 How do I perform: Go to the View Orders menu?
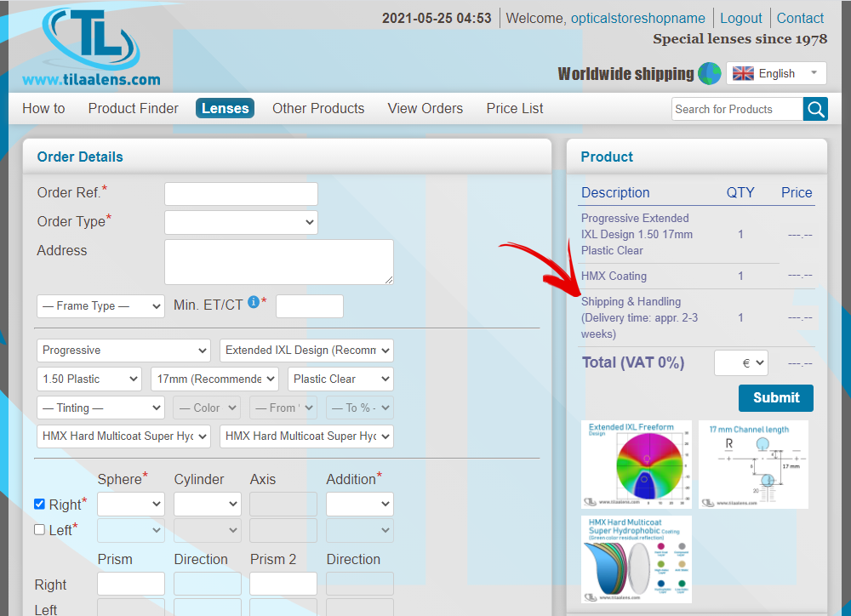pos(425,108)
